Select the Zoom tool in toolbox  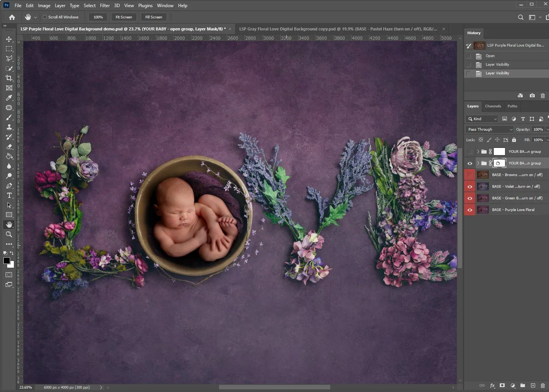tap(9, 234)
